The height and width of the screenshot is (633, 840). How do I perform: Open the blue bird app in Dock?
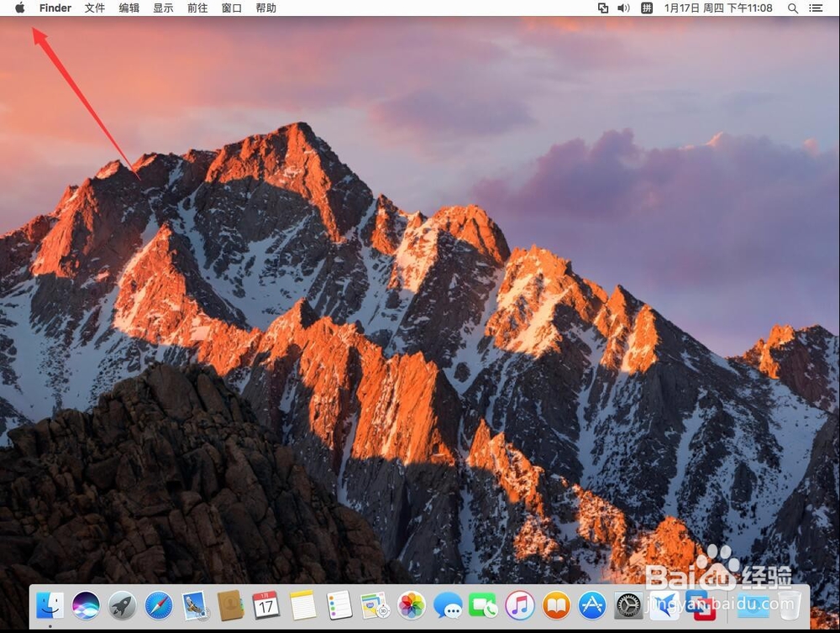point(664,605)
